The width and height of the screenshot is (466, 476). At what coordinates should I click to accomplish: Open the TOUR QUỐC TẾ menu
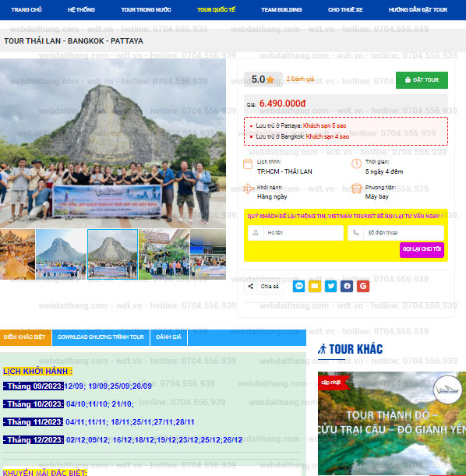[216, 9]
